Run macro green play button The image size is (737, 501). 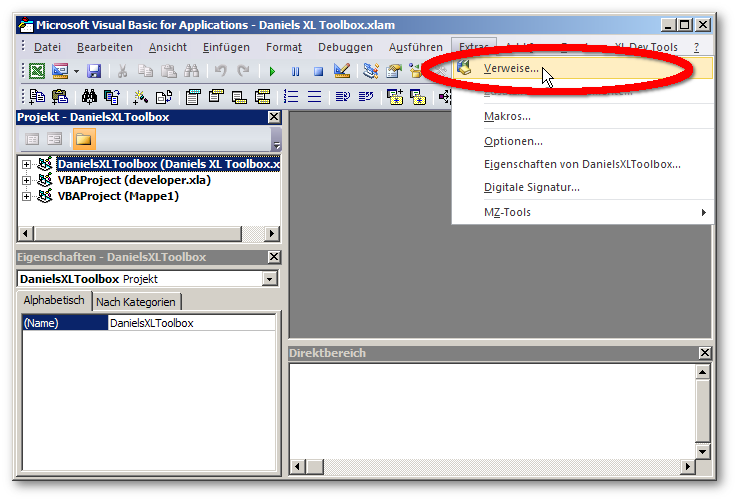272,71
